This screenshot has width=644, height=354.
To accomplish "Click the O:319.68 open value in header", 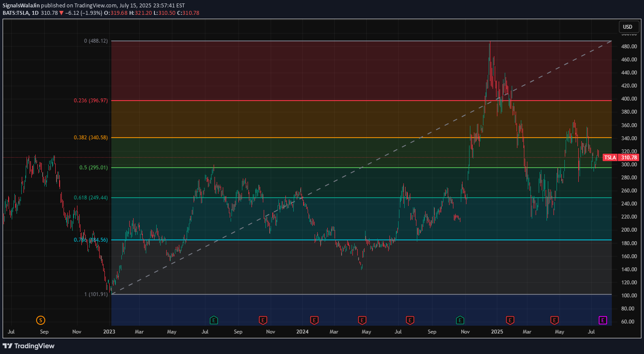I will [x=116, y=13].
